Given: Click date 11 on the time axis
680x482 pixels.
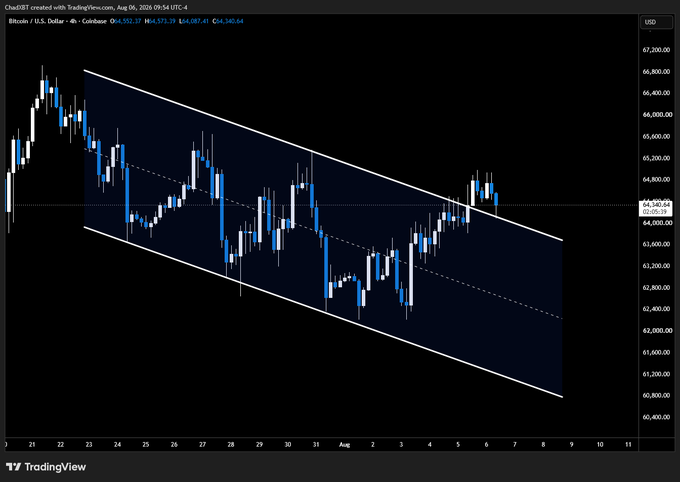Looking at the screenshot, I should click(628, 445).
